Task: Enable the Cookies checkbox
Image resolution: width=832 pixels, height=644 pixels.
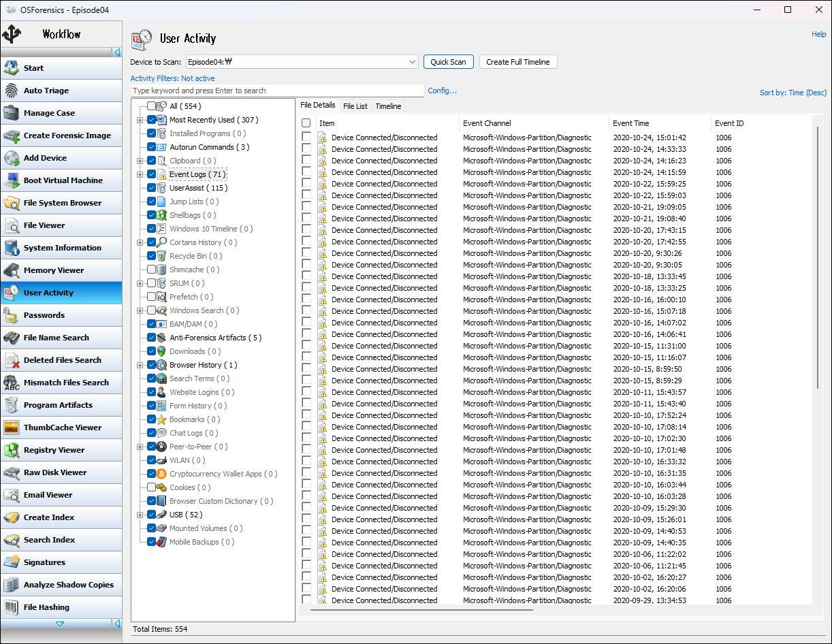Action: (x=151, y=487)
